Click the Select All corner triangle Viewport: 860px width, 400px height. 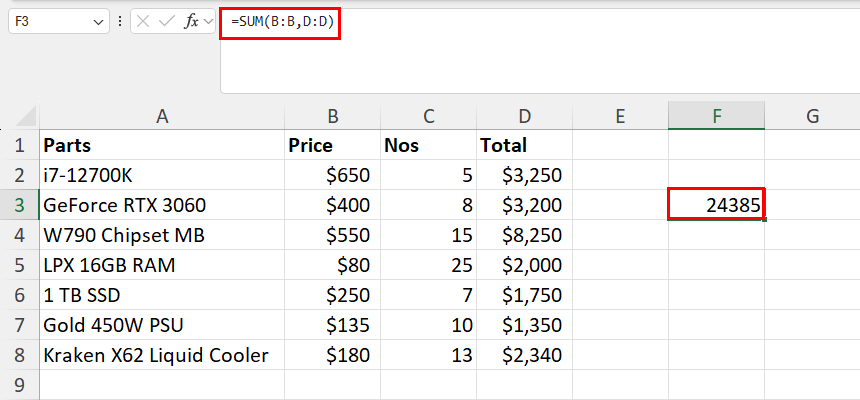pos(25,116)
